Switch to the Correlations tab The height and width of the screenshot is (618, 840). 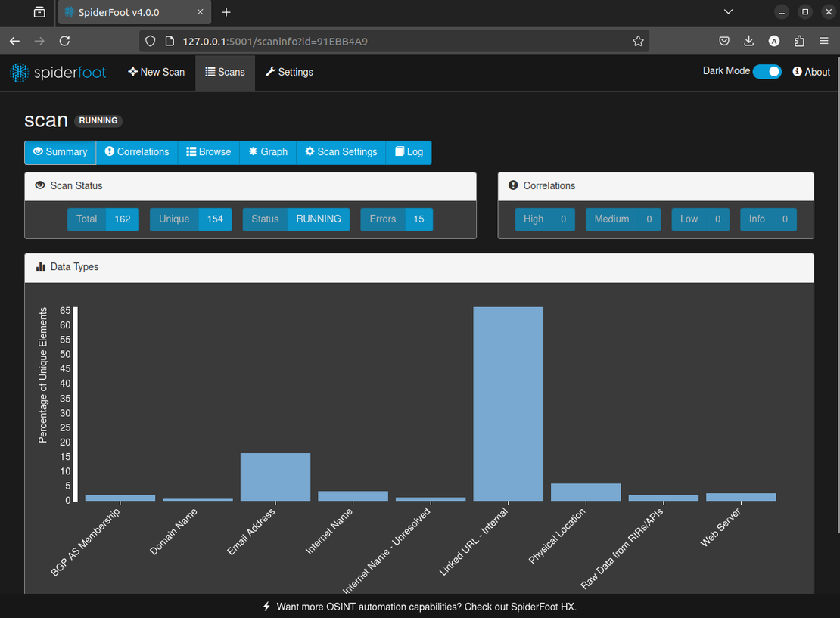pos(137,152)
